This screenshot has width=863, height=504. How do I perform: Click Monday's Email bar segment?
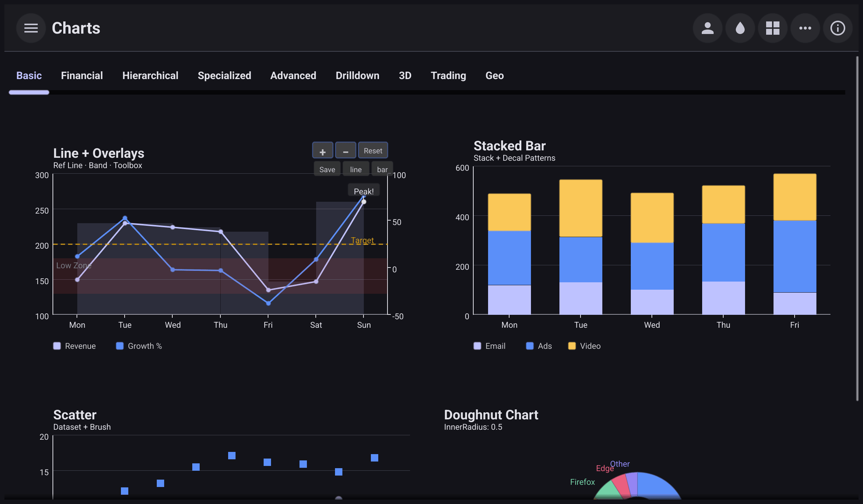tap(510, 300)
